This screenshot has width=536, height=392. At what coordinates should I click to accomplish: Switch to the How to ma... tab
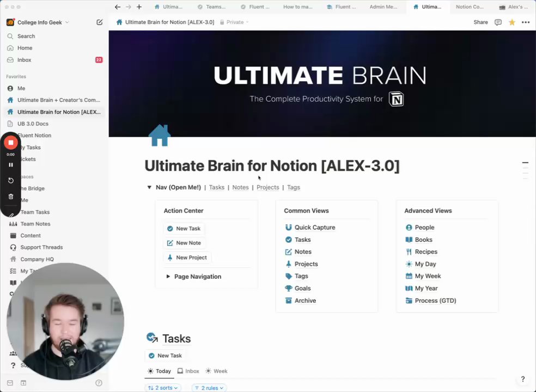tap(298, 7)
